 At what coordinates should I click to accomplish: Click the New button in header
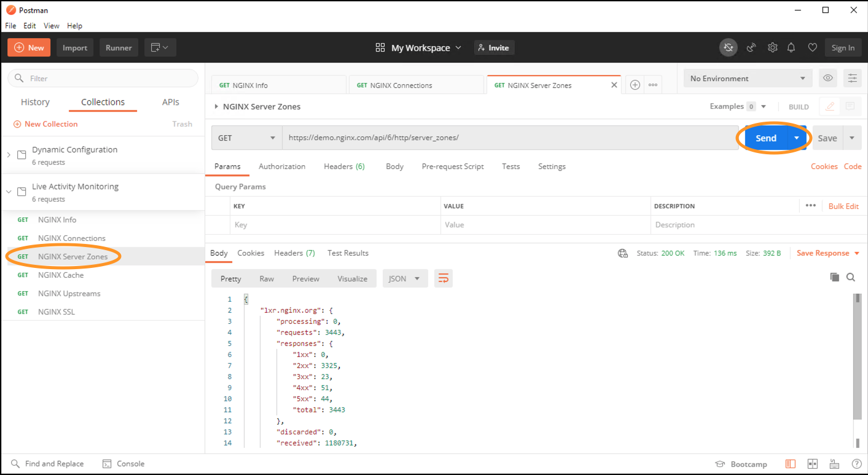coord(29,47)
